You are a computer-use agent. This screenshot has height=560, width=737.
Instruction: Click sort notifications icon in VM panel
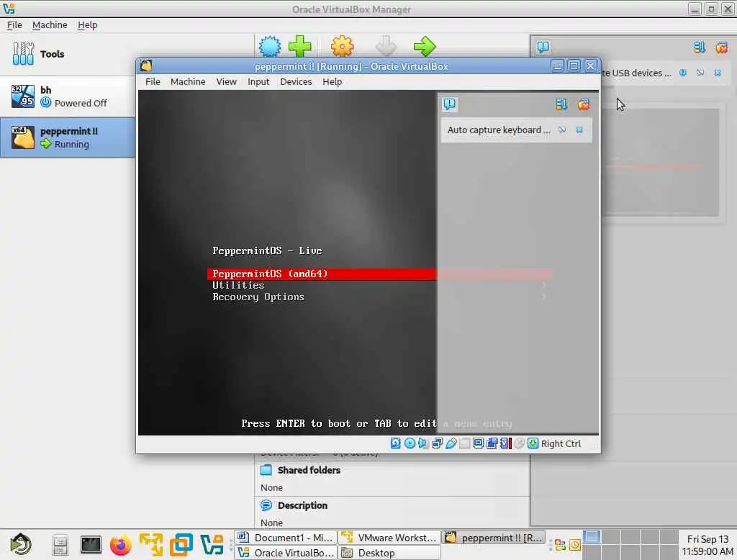click(x=561, y=104)
